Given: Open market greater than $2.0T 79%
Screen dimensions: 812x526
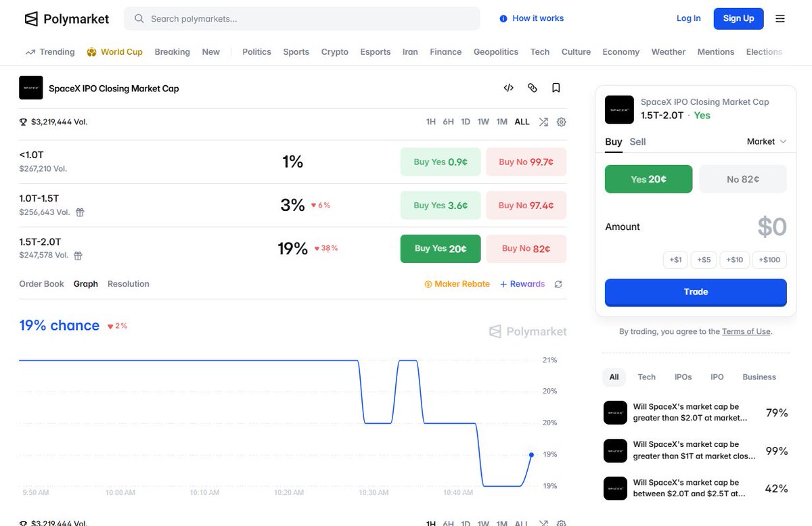Looking at the screenshot, I should pyautogui.click(x=696, y=412).
